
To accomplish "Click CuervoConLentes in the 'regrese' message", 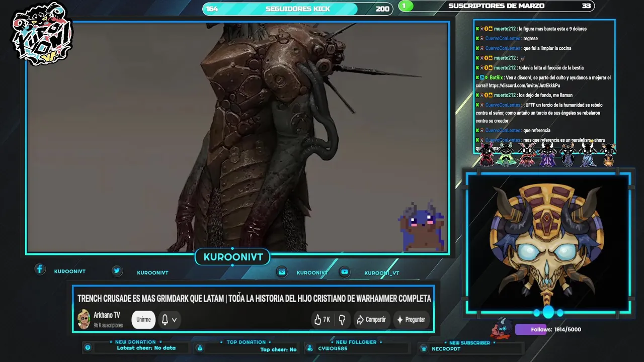I will pos(503,38).
